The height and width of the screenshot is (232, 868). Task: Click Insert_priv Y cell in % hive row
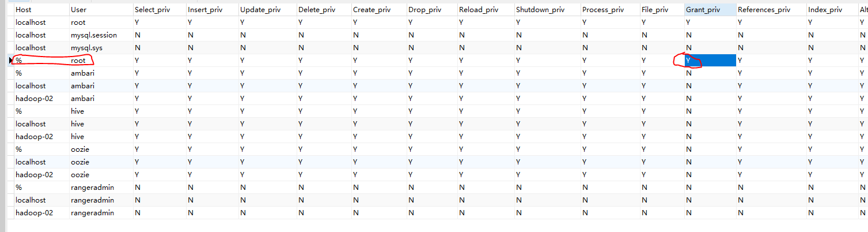pyautogui.click(x=211, y=111)
